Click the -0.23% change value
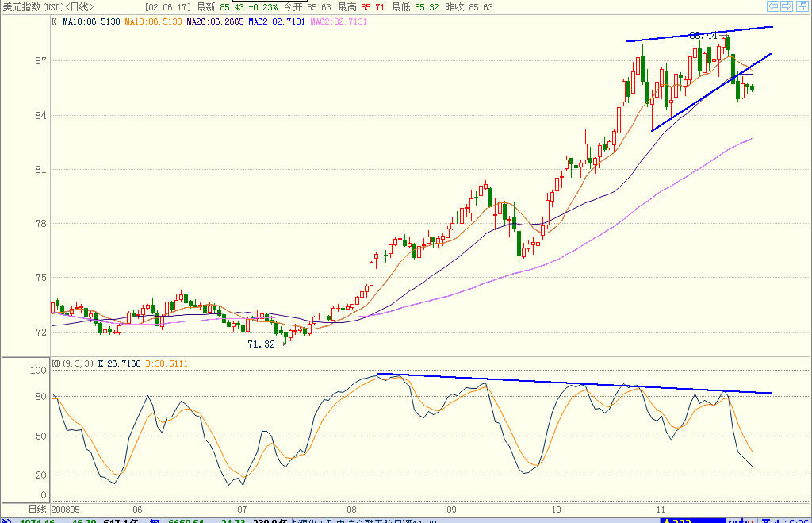Viewport: 812px width, 523px height. click(263, 7)
